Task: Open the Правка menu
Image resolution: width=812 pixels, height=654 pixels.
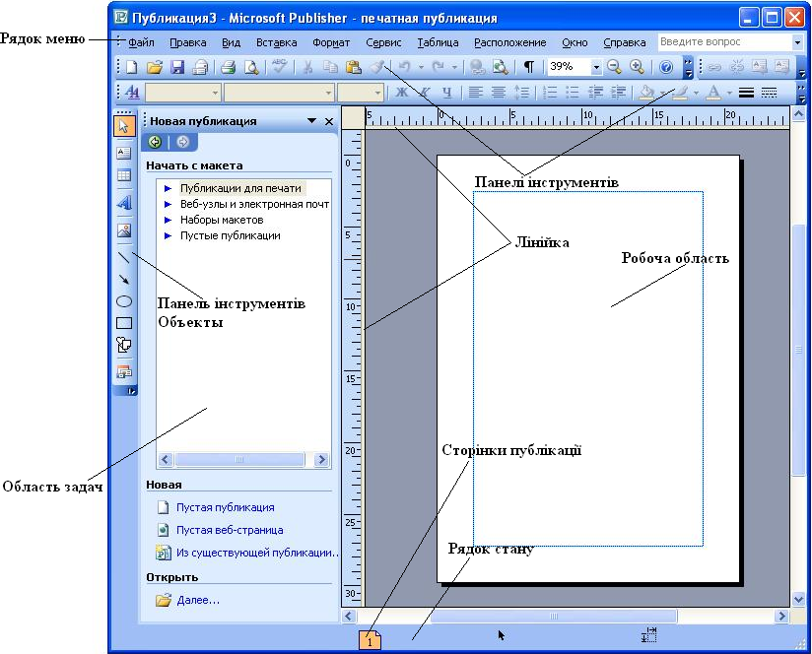Action: click(x=188, y=42)
